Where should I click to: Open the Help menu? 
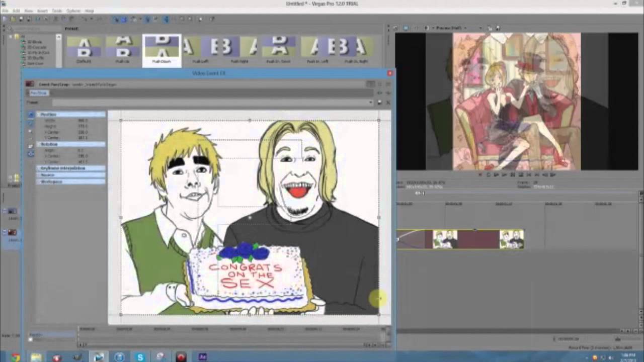(x=89, y=11)
